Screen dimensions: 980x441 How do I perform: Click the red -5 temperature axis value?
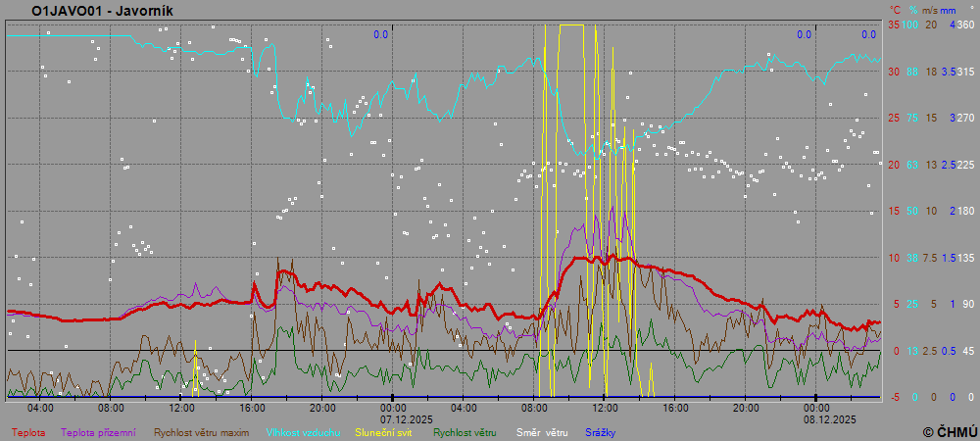[894, 397]
